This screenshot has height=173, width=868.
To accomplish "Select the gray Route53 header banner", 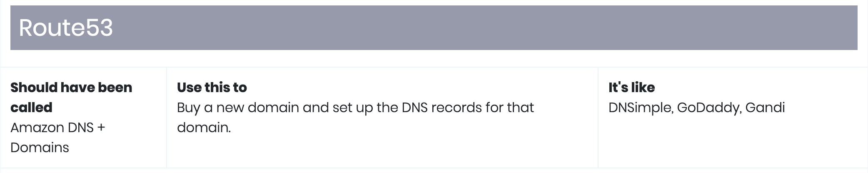I will pos(434,28).
